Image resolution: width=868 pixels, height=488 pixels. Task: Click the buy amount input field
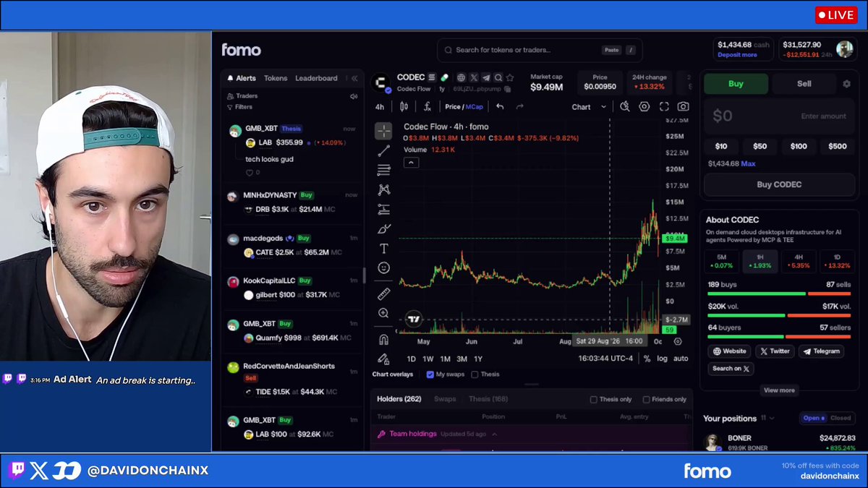779,116
